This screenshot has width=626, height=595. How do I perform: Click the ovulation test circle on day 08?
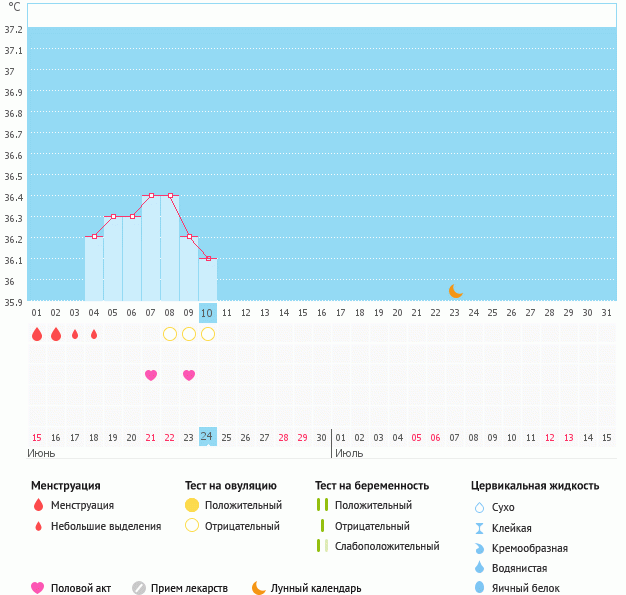pyautogui.click(x=170, y=334)
